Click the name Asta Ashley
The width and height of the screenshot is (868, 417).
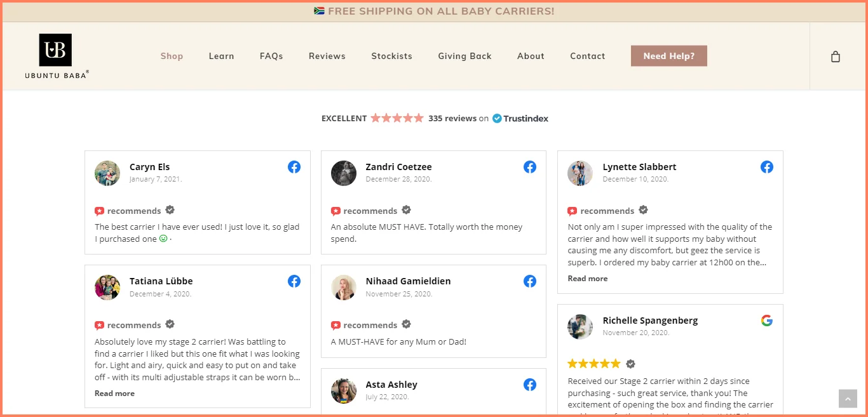[391, 385]
